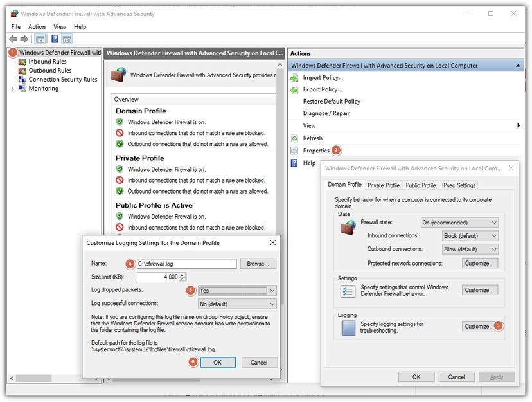The image size is (532, 402).
Task: Click the left pane horizontal scrollbar thumb
Action: 33,378
